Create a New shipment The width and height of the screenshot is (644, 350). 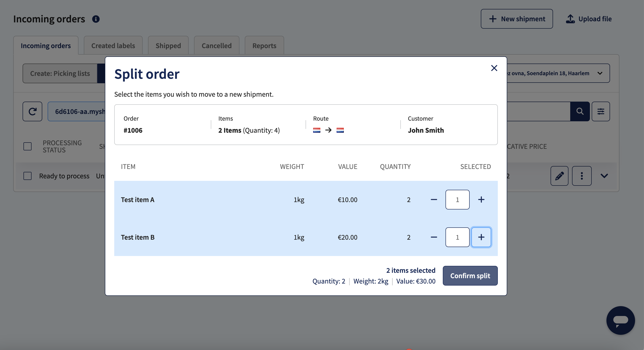(x=517, y=19)
